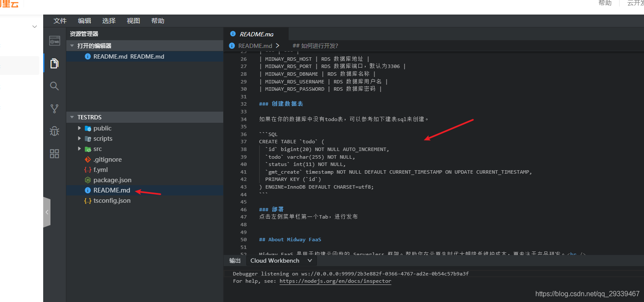Click the breadcrumb chevron after README.md
Image resolution: width=644 pixels, height=302 pixels.
coord(278,46)
